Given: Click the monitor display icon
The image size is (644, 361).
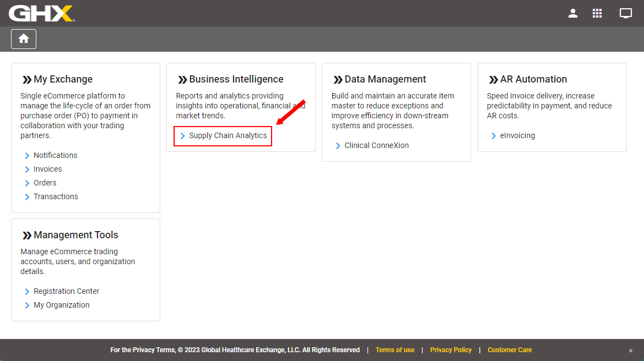Looking at the screenshot, I should coord(625,14).
